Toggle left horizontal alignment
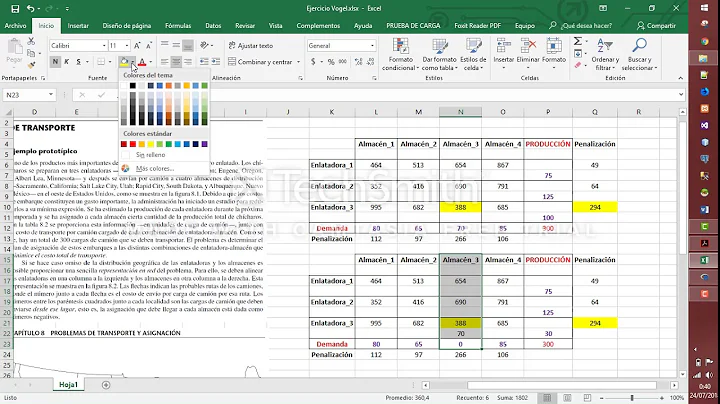The image size is (720, 404). click(x=164, y=62)
